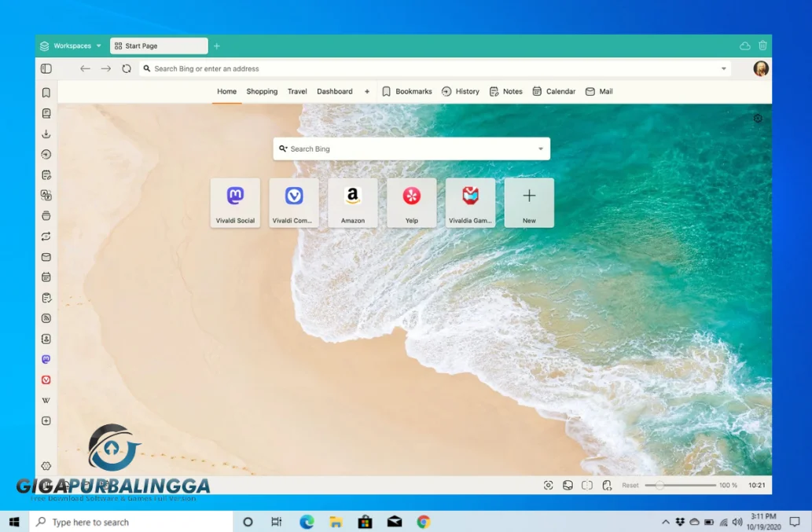Switch to the Shopping tab
Image resolution: width=812 pixels, height=532 pixels.
tap(262, 91)
